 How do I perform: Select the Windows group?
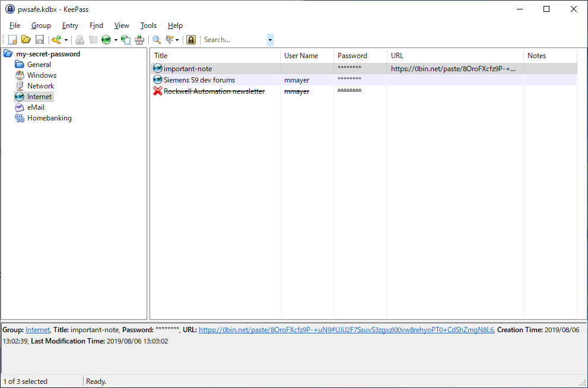[42, 75]
